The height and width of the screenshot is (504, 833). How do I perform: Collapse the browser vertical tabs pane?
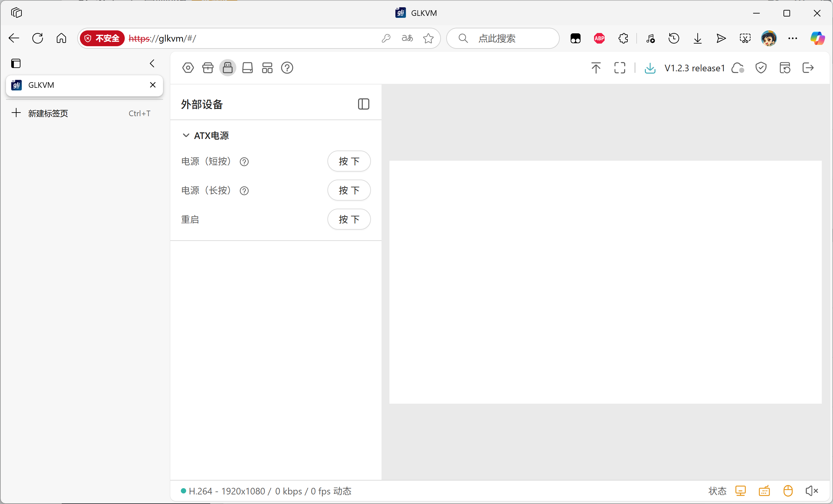click(152, 64)
